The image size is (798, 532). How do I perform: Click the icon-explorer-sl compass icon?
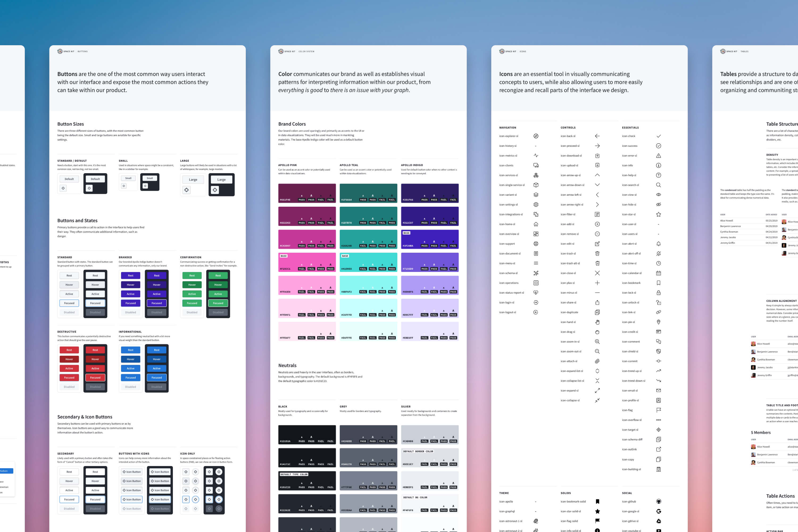click(x=536, y=136)
